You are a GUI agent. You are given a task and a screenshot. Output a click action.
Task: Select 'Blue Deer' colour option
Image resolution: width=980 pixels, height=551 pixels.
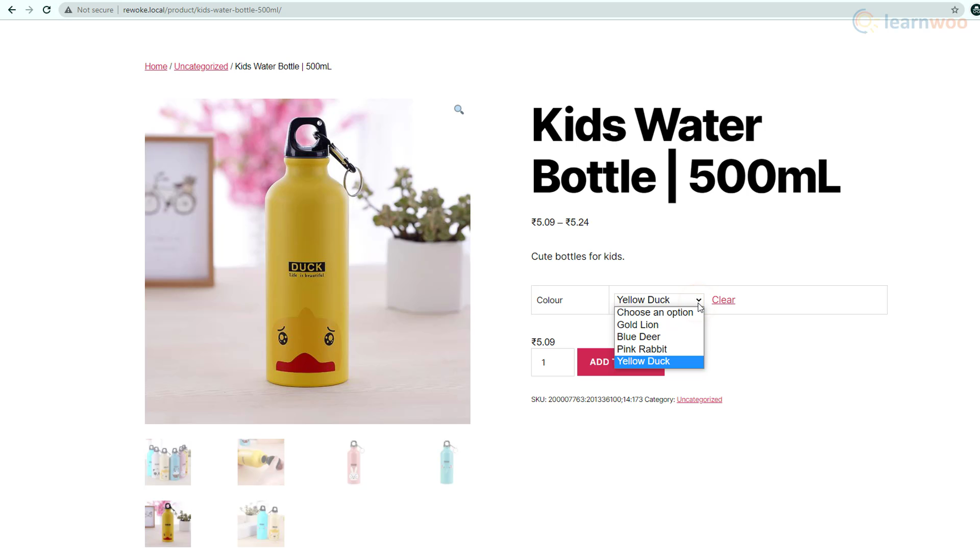[638, 336]
